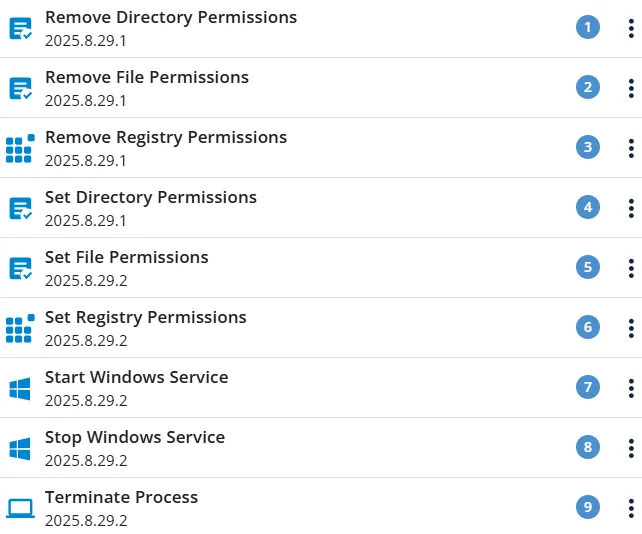The width and height of the screenshot is (642, 534).
Task: Click the Set File Permissions document icon
Action: [x=20, y=268]
